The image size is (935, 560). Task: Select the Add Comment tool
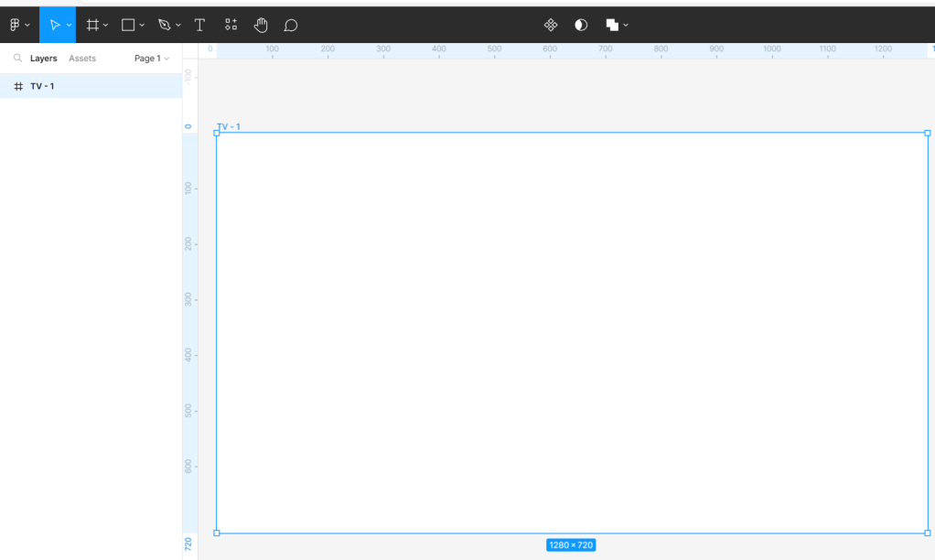tap(291, 25)
